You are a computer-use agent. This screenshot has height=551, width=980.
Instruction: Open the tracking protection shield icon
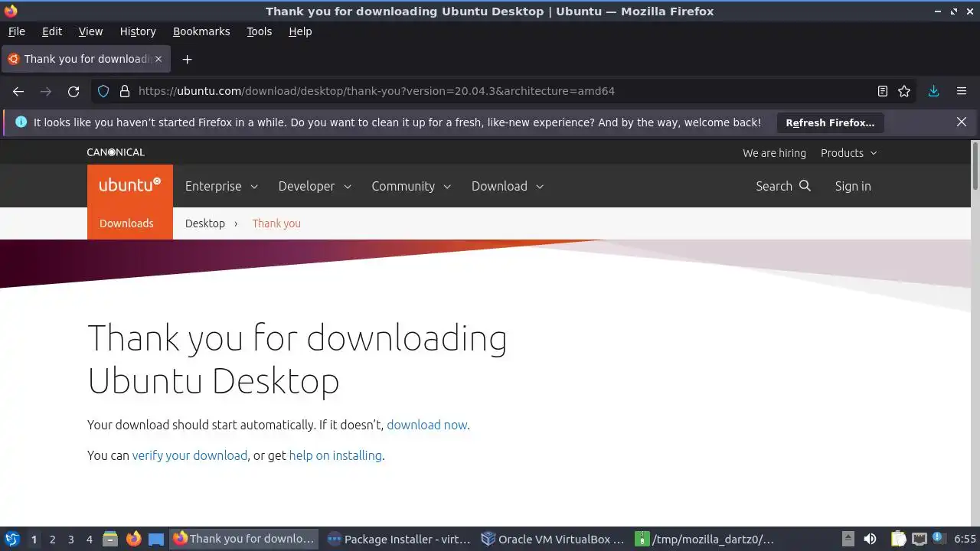(103, 91)
